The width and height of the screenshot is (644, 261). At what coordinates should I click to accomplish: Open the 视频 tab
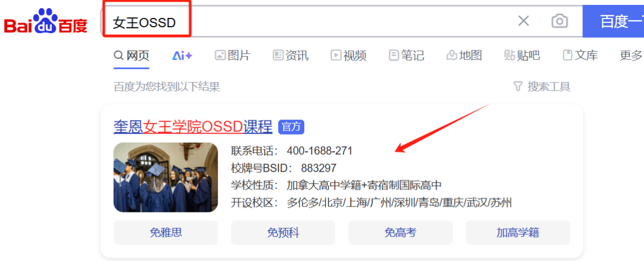[x=349, y=56]
